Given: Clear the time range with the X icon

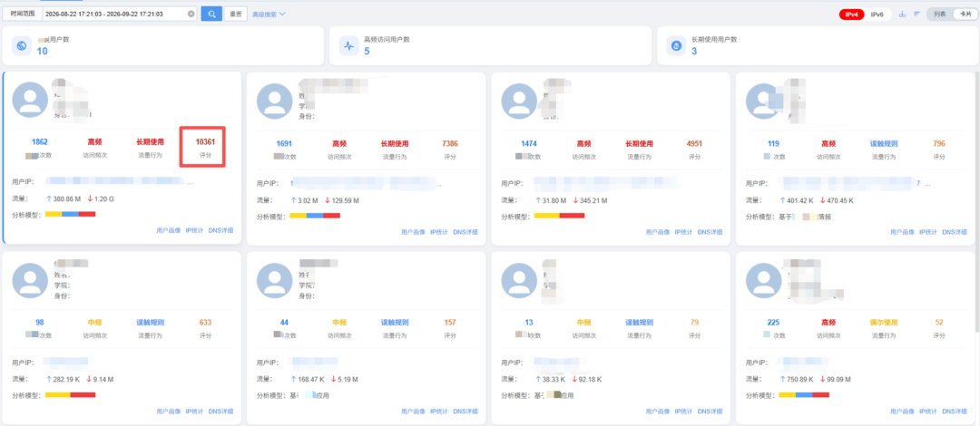Looking at the screenshot, I should click(191, 13).
